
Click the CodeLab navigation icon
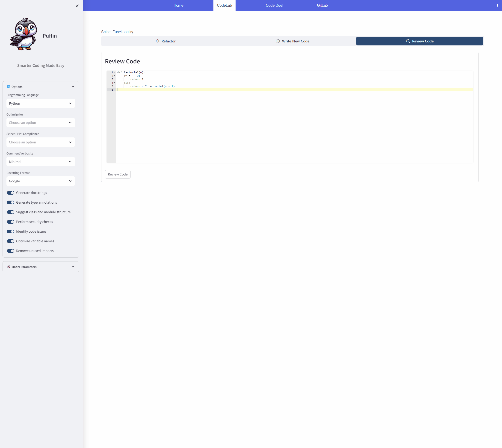225,6
